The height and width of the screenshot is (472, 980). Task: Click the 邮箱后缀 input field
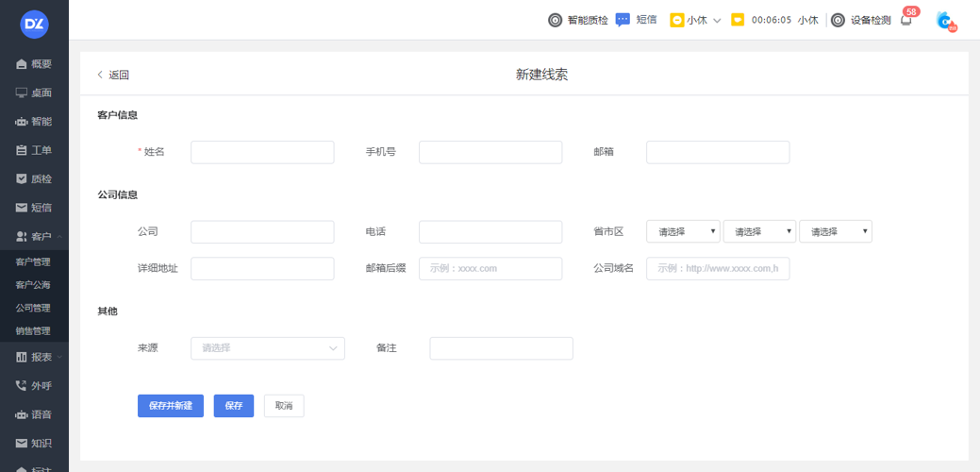coord(490,269)
